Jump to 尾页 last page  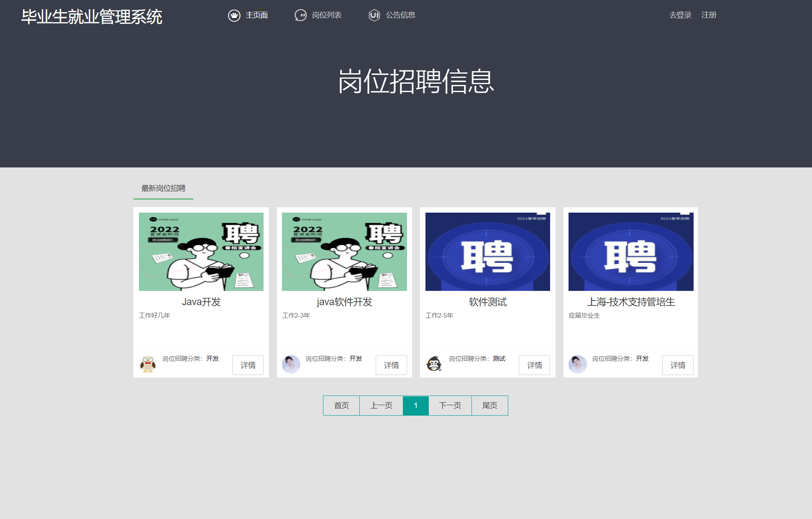pyautogui.click(x=489, y=405)
